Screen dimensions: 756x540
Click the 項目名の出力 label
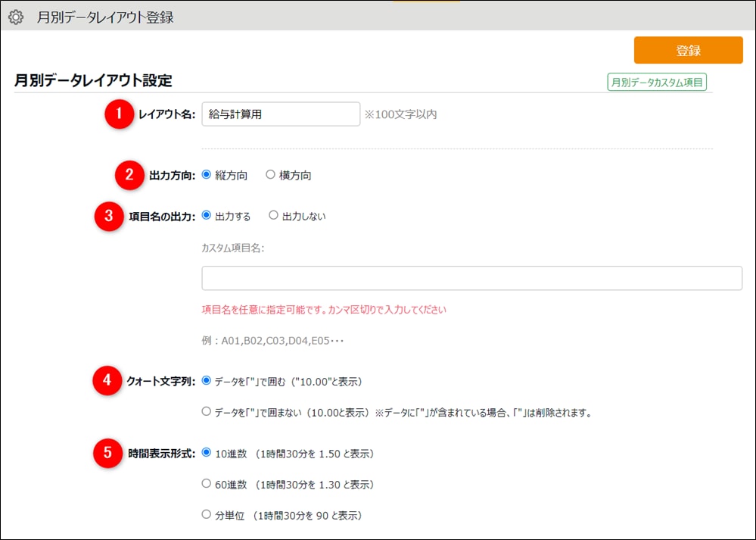coord(162,217)
